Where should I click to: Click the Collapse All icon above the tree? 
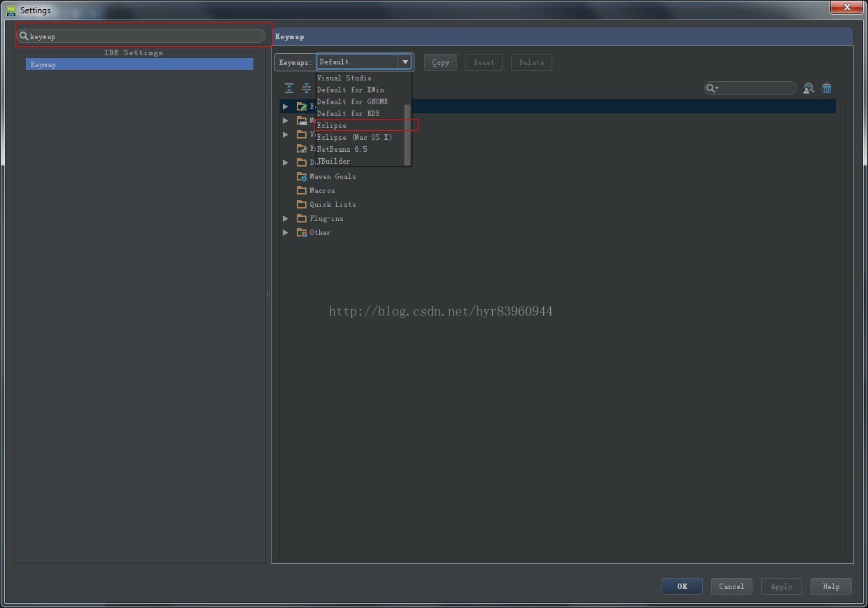307,88
